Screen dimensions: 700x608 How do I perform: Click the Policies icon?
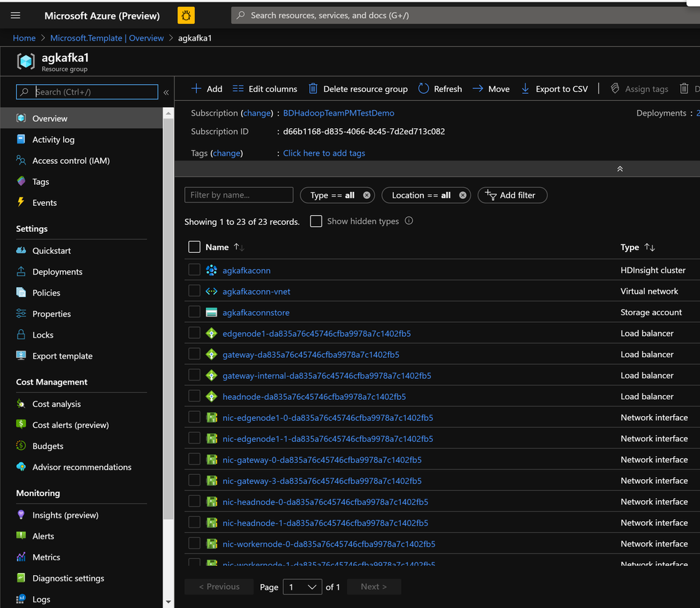[x=21, y=292]
